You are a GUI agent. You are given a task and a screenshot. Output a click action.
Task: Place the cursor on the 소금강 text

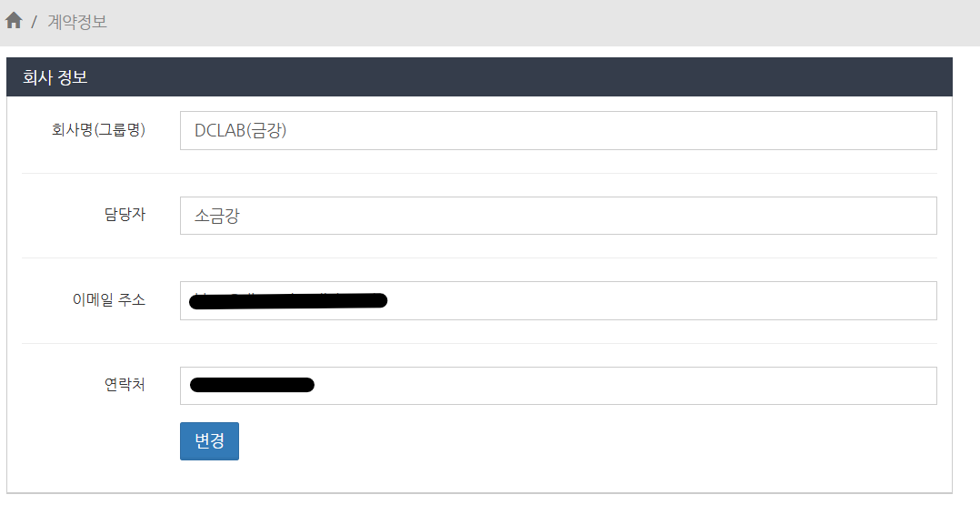pyautogui.click(x=216, y=216)
